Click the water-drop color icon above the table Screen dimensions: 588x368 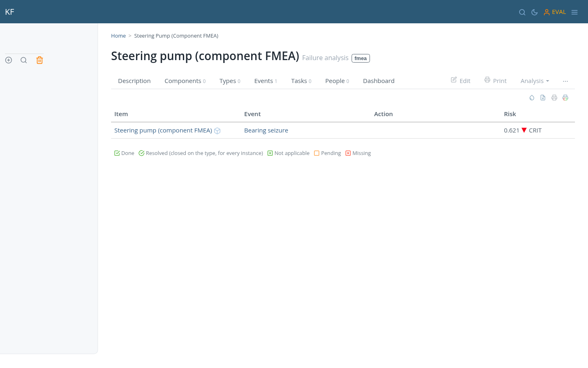coord(532,98)
